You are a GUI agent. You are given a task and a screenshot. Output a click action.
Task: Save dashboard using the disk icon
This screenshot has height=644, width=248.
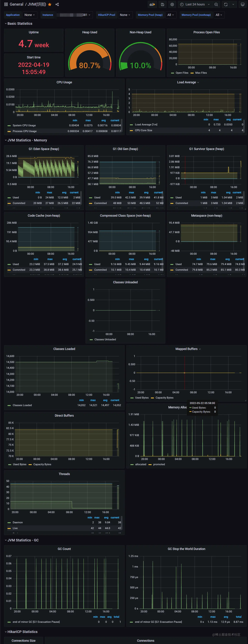pos(163,5)
